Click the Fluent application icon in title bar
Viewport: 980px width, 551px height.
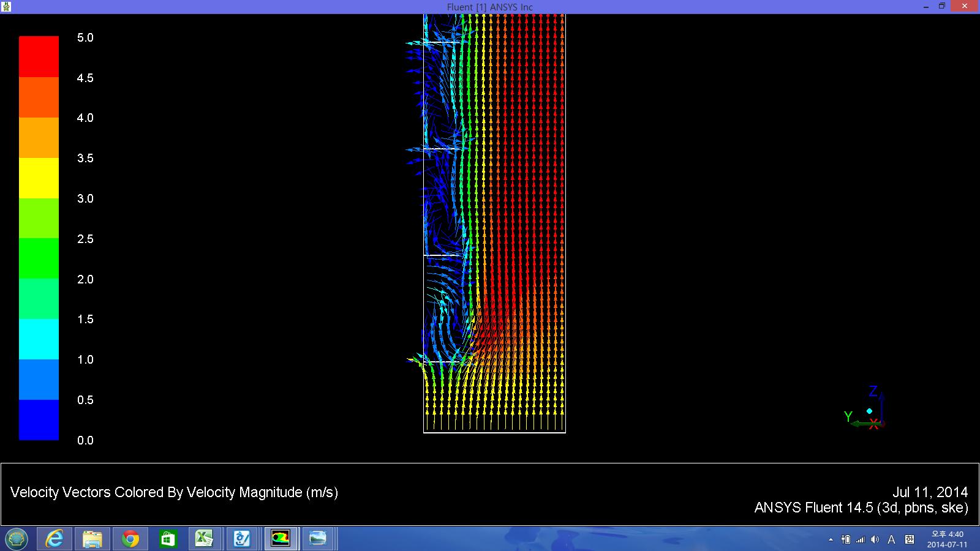[x=7, y=7]
